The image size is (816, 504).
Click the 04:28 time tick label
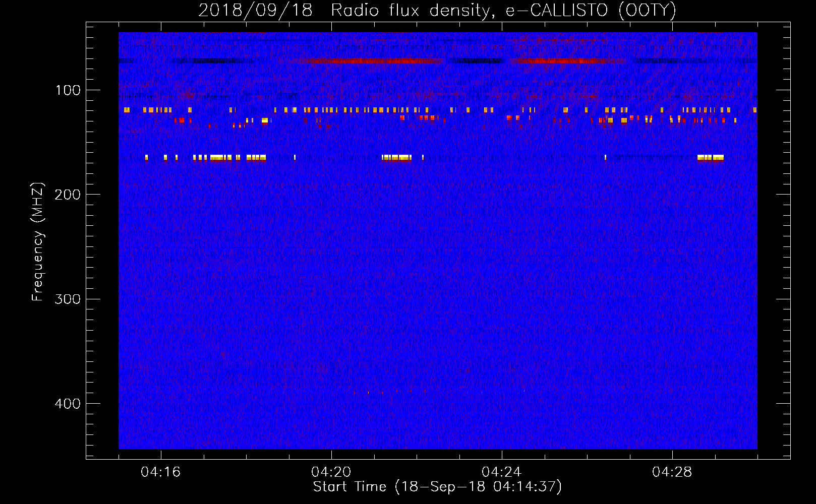[672, 472]
